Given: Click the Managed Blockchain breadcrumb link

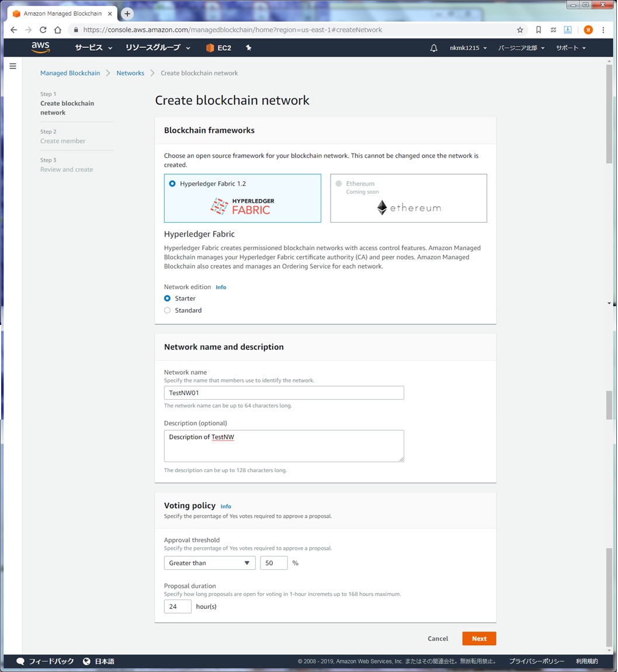Looking at the screenshot, I should pos(70,73).
